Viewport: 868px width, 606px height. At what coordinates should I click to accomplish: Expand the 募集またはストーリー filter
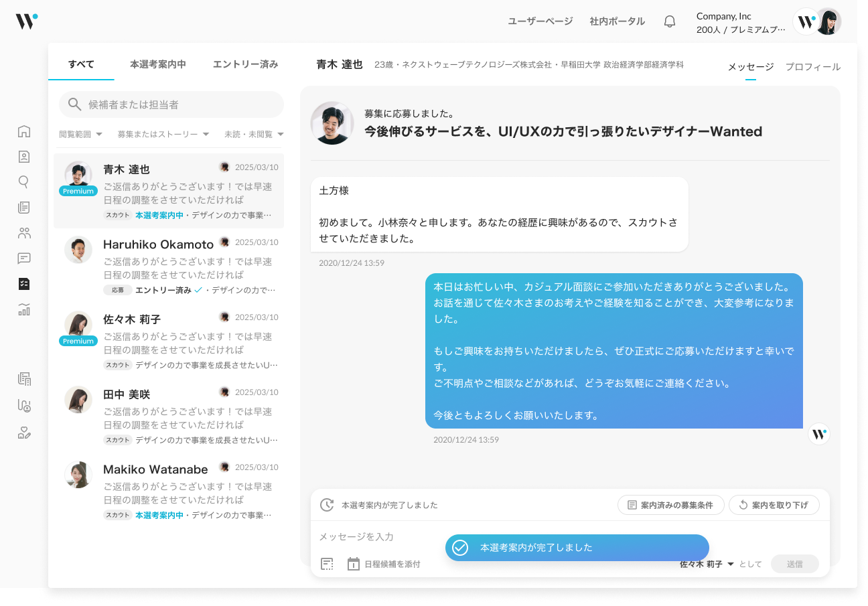pyautogui.click(x=163, y=134)
